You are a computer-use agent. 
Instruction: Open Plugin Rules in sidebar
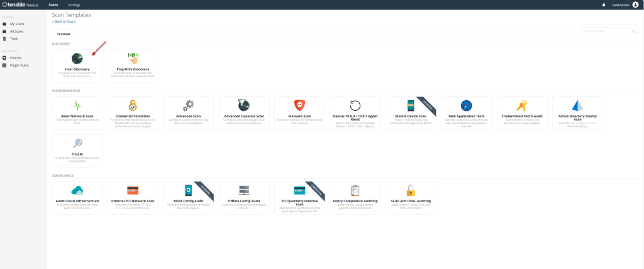click(19, 65)
